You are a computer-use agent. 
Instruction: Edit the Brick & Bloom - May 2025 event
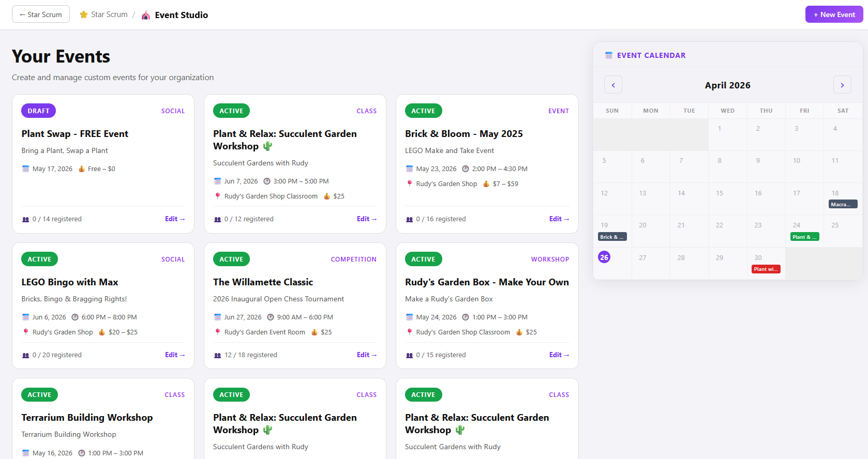559,219
